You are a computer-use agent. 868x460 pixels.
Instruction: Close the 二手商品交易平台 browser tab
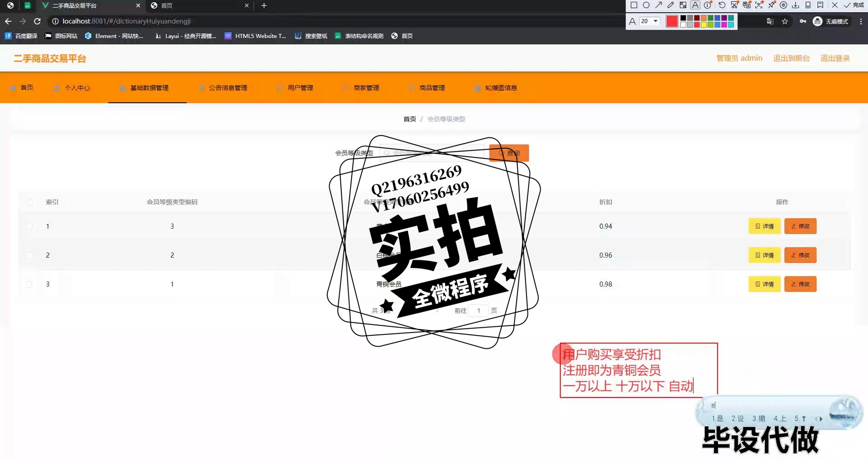point(138,5)
